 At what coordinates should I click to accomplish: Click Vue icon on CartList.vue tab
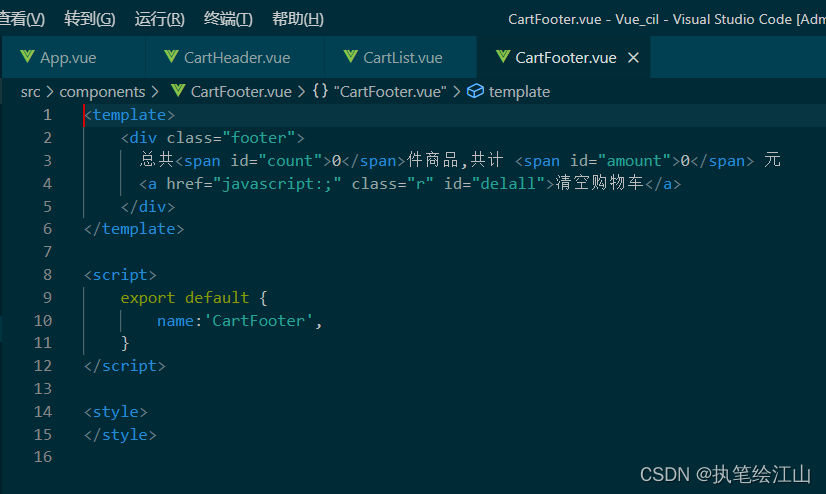click(350, 56)
